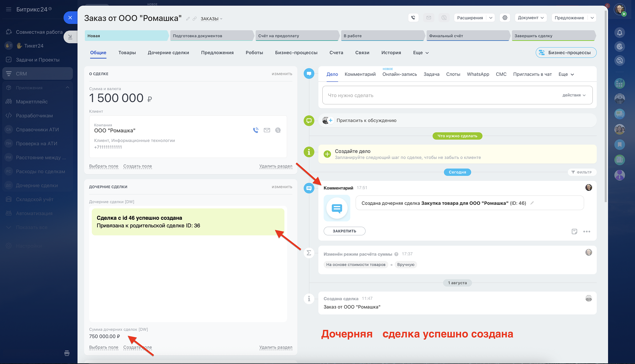This screenshot has height=364, width=635.
Task: Open more options ellipsis on comment
Action: click(586, 231)
